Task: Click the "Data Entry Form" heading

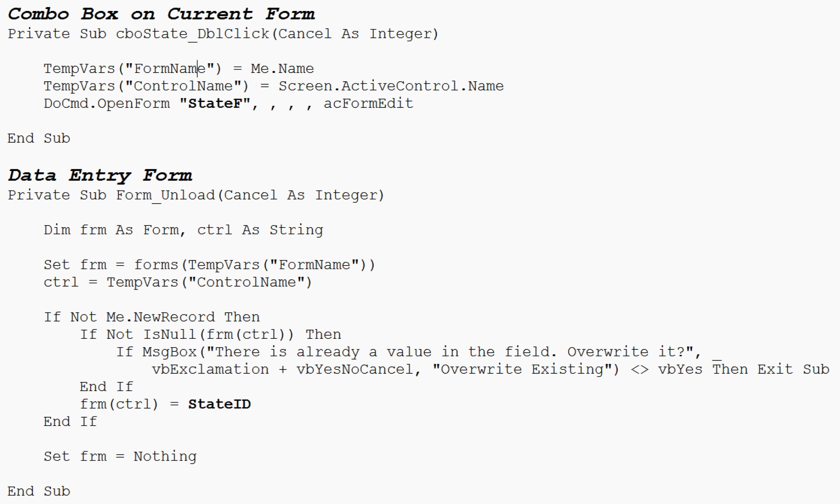Action: [x=100, y=175]
